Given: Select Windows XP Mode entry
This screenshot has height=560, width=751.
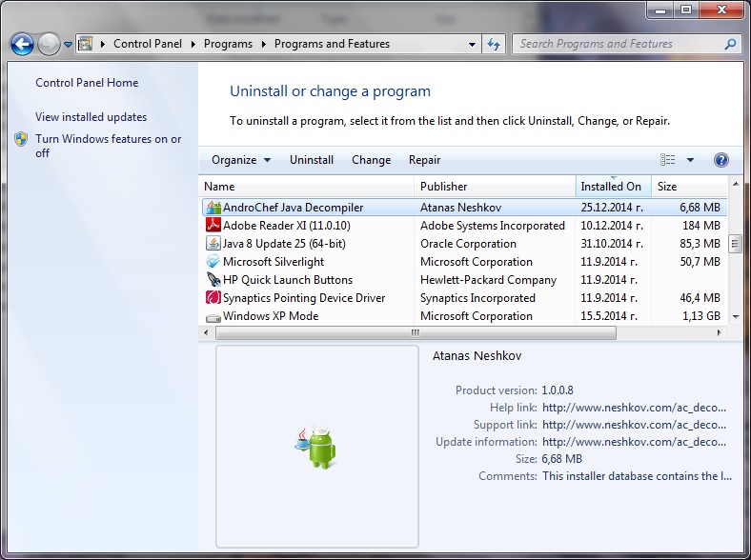Looking at the screenshot, I should tap(271, 316).
